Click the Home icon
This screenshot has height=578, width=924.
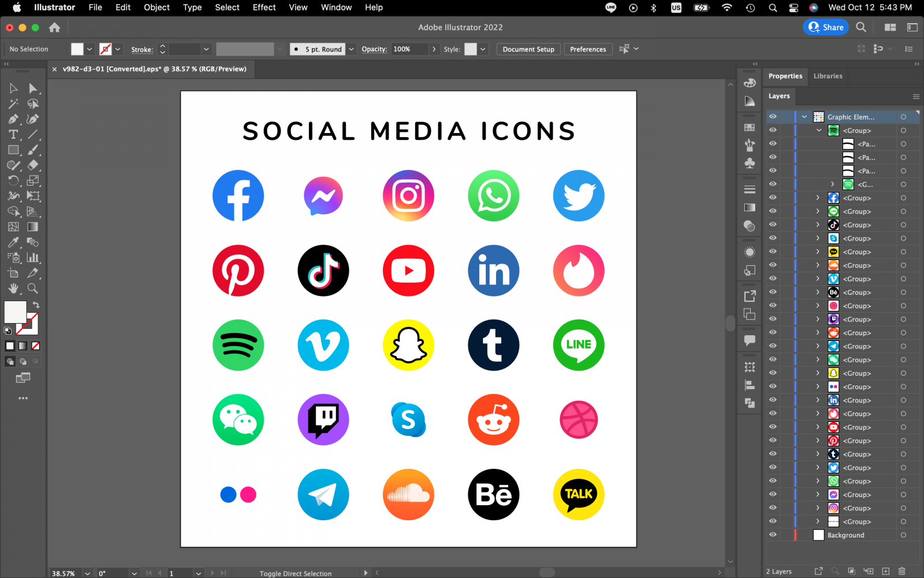[x=54, y=27]
